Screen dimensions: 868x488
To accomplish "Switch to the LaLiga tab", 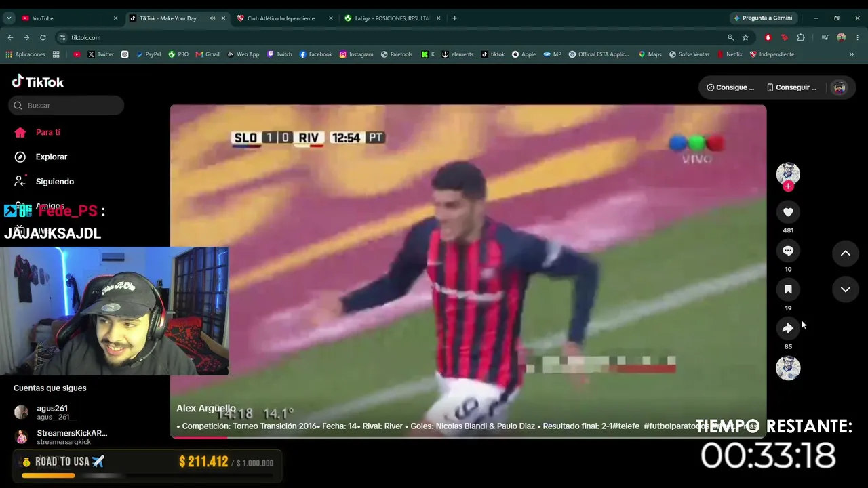I will coord(392,18).
